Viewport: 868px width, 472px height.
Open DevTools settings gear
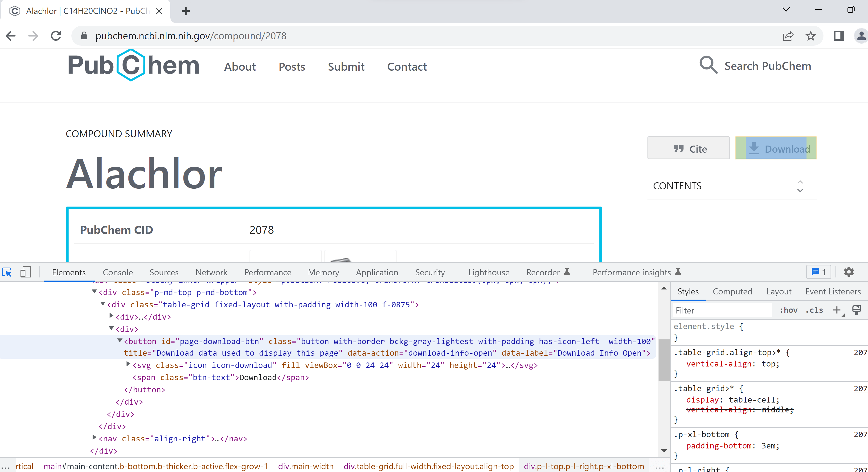click(849, 272)
